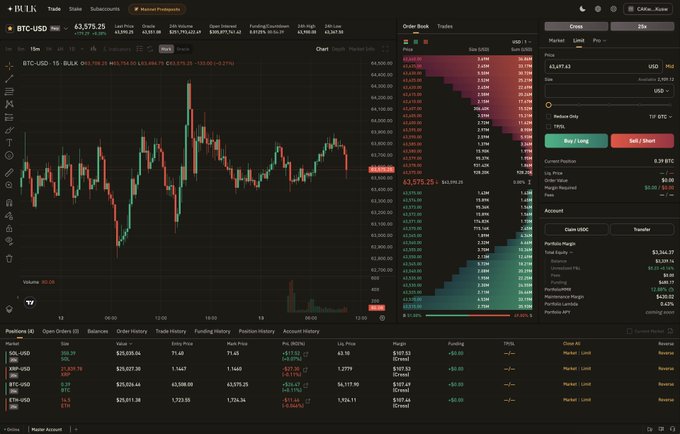The image size is (680, 434).
Task: Select the text annotation tool
Action: pos(9,143)
